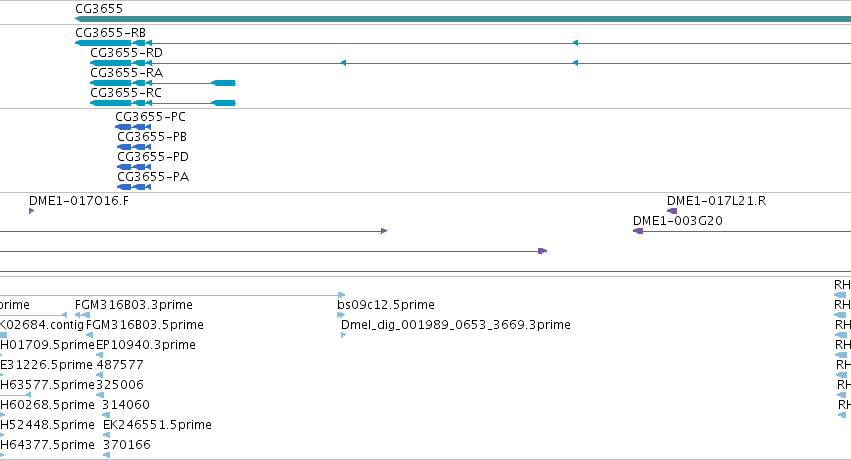
Task: Select the FGM316B03.5prime feature label
Action: coord(145,325)
